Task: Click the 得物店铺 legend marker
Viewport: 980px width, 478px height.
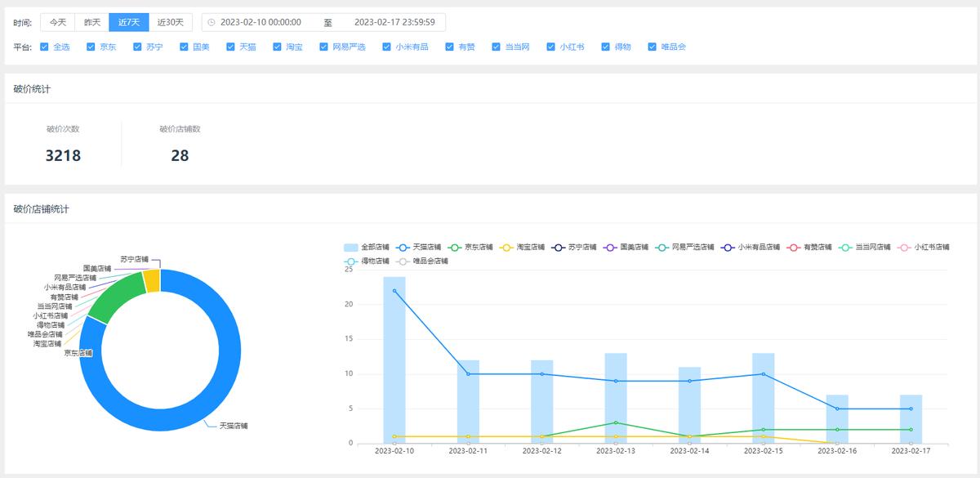Action: coord(351,261)
